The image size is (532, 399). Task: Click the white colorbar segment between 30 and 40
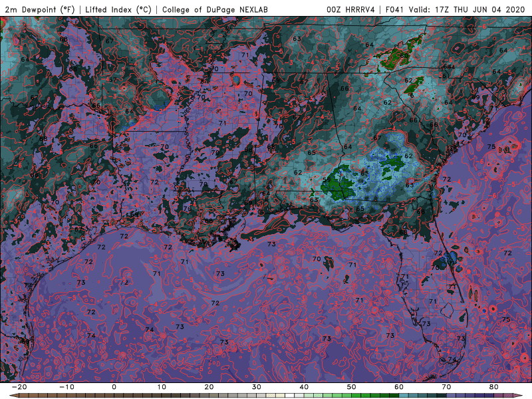[290, 396]
